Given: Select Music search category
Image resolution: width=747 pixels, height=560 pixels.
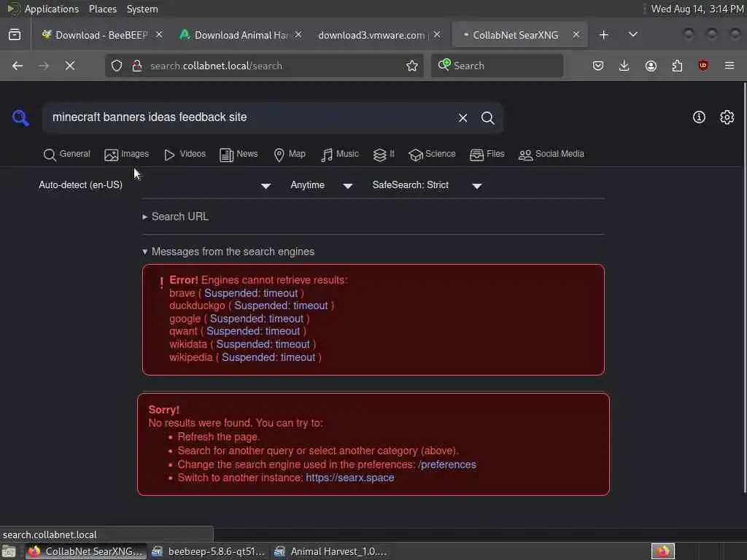Looking at the screenshot, I should (340, 155).
